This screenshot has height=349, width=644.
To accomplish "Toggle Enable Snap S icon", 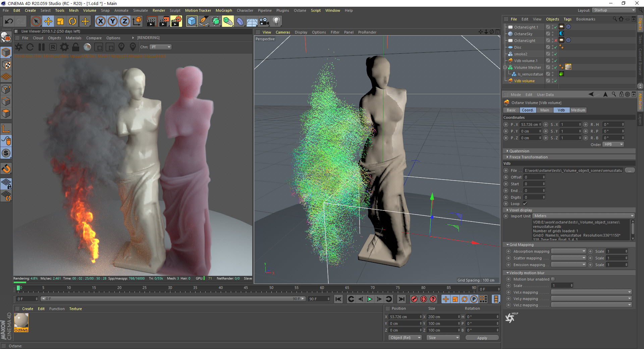I will [6, 153].
